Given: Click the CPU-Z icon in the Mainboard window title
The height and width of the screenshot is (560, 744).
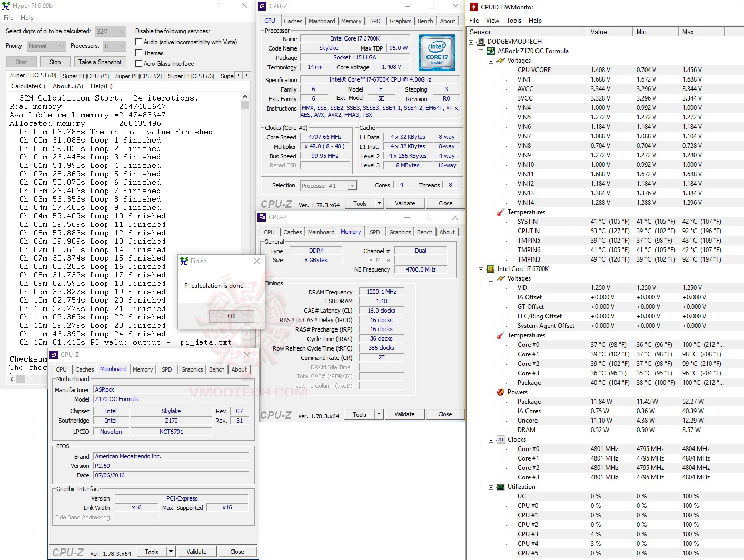Looking at the screenshot, I should [54, 355].
